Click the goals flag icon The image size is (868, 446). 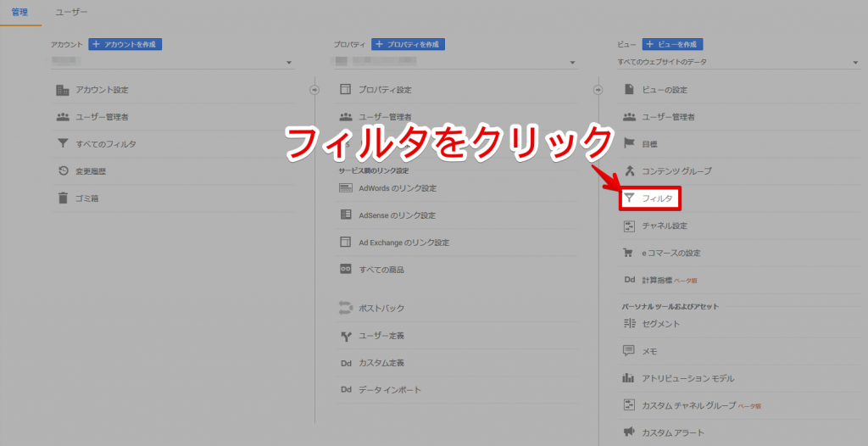629,144
